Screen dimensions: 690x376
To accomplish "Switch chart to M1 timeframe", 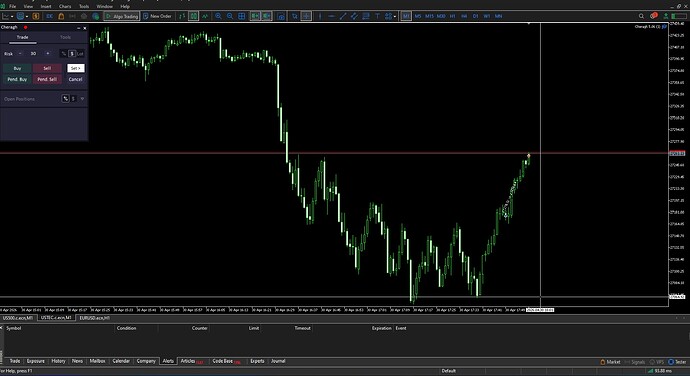I will 406,16.
